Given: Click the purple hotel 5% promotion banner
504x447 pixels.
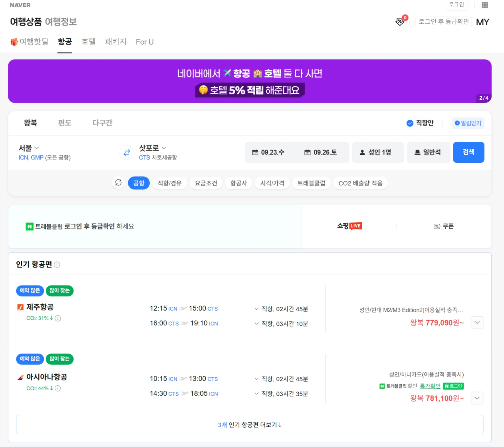Looking at the screenshot, I should point(250,81).
